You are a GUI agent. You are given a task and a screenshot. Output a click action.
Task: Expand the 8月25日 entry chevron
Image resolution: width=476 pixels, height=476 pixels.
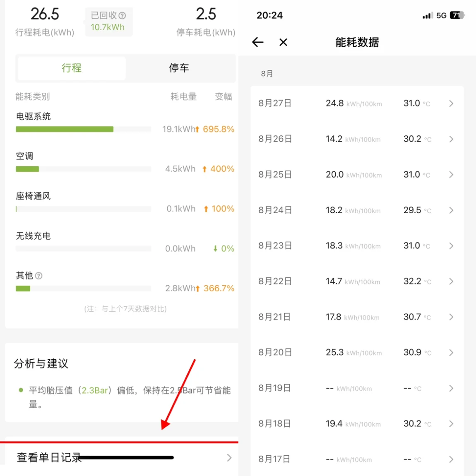(x=451, y=175)
